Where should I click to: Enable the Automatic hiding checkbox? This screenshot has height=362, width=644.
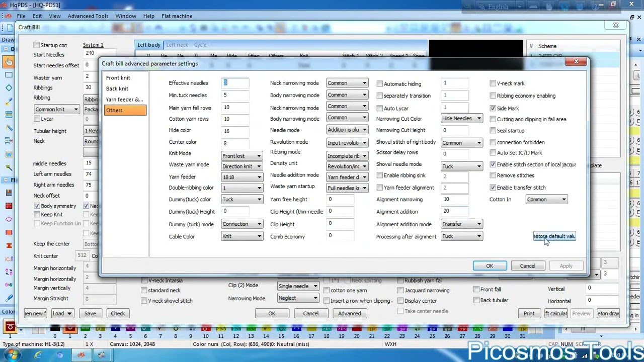tap(380, 84)
